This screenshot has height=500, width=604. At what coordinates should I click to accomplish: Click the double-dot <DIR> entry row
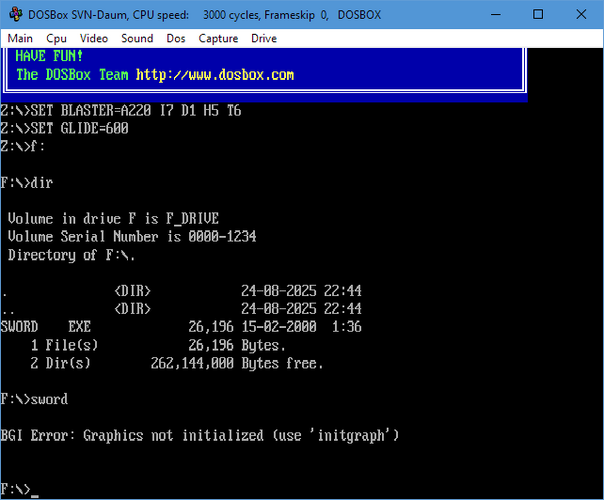coord(181,309)
